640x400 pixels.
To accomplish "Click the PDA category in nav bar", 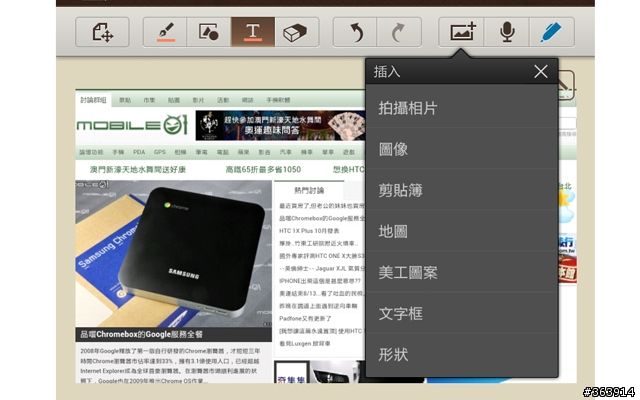I will [139, 152].
